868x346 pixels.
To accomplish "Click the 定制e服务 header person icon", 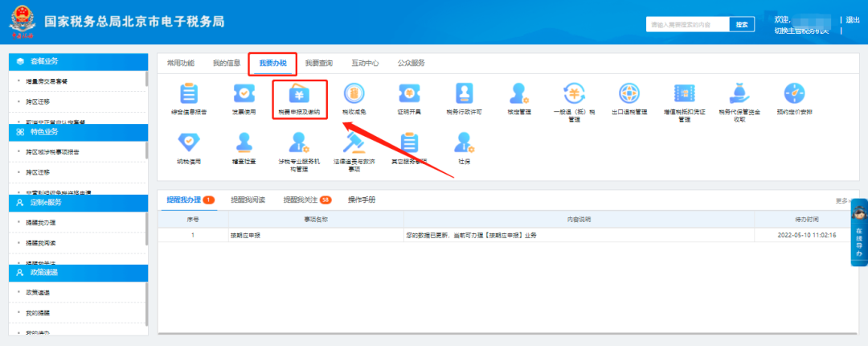I will [x=20, y=203].
